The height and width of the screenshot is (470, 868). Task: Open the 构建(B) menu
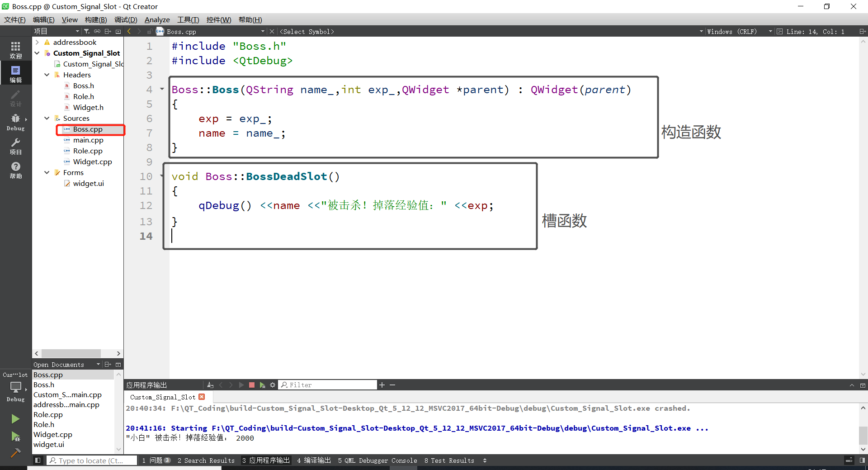[96, 19]
